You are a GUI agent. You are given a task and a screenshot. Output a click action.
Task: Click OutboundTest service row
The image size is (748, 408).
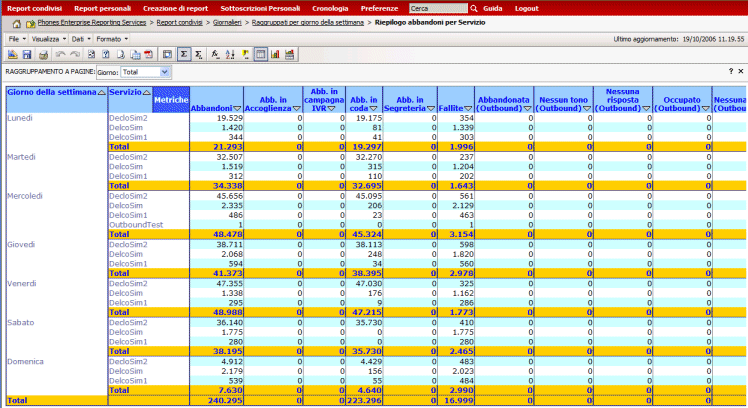[x=136, y=225]
